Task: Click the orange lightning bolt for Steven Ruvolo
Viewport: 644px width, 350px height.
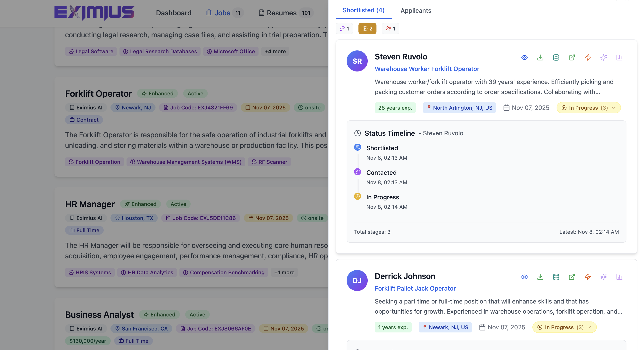Action: [x=588, y=58]
